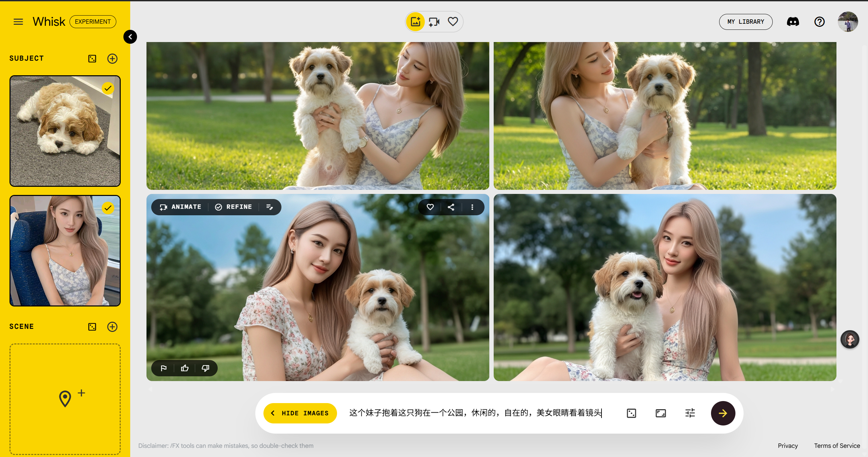Open settings sliders in prompt bar
Viewport: 868px width, 457px height.
click(690, 413)
